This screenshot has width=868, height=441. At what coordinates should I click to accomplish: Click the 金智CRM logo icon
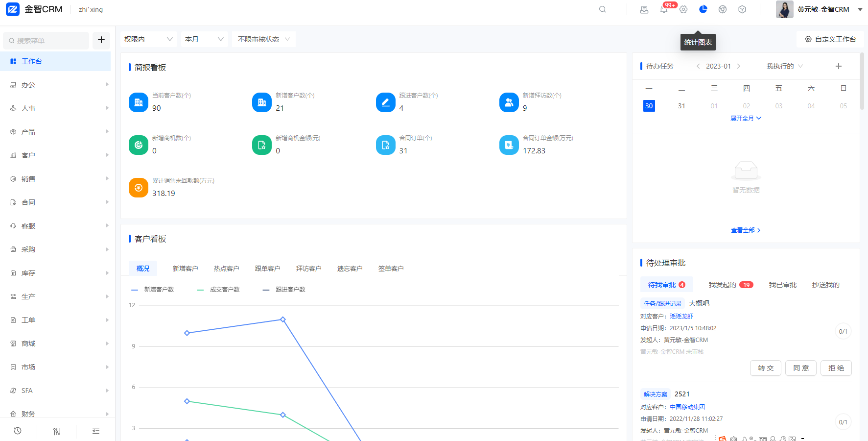click(13, 9)
